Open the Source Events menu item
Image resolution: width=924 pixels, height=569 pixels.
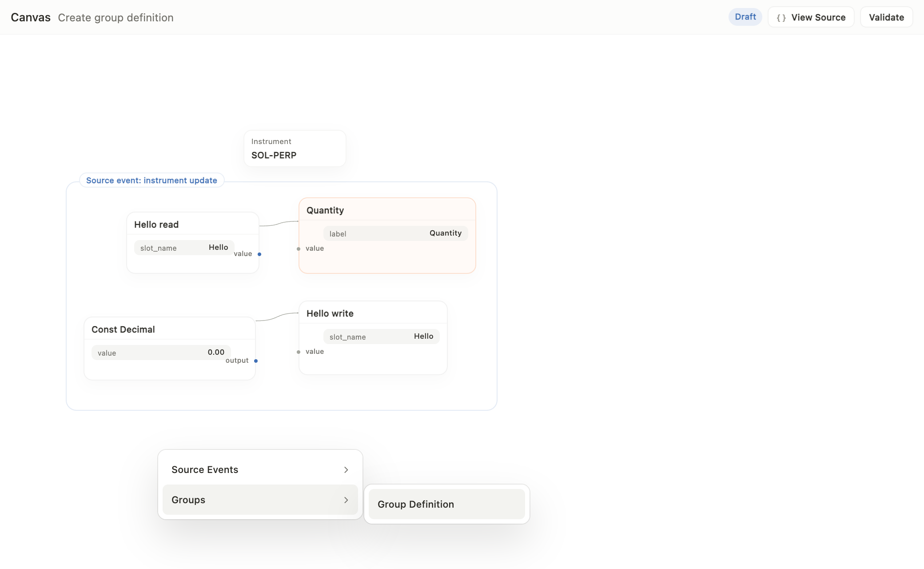(x=260, y=470)
